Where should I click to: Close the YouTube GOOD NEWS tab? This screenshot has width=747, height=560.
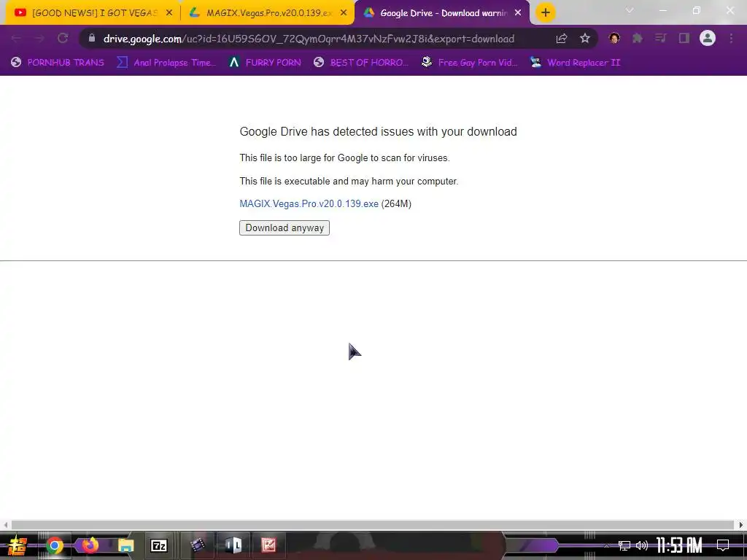tap(169, 13)
